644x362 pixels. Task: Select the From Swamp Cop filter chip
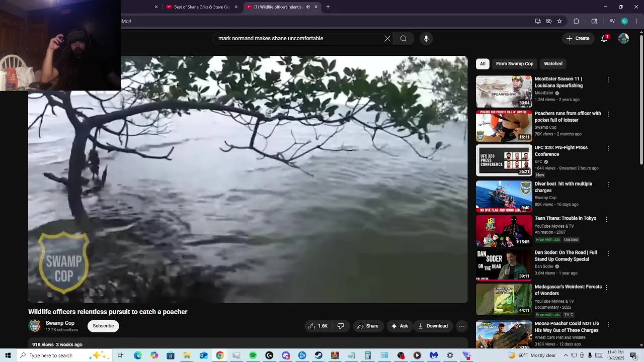514,64
